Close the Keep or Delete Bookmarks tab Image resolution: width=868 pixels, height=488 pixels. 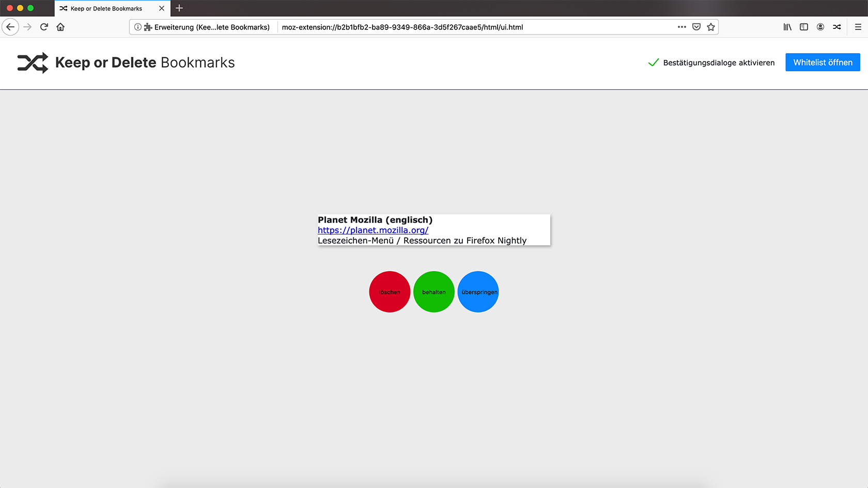click(x=162, y=8)
